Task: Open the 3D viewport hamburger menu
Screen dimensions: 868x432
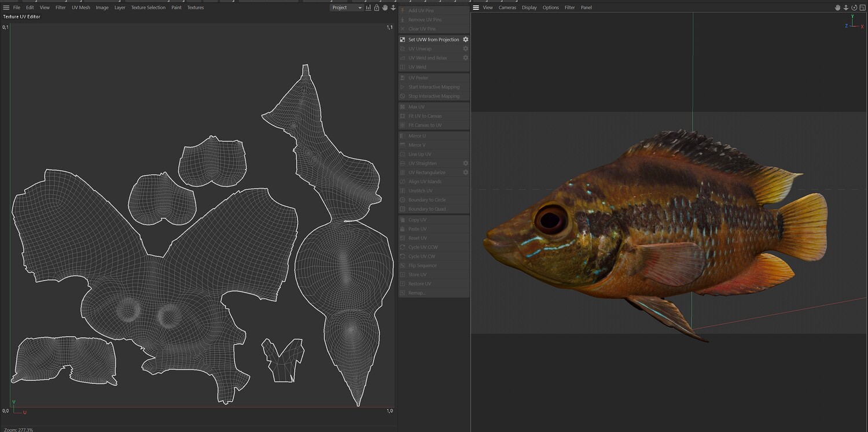Action: [476, 8]
